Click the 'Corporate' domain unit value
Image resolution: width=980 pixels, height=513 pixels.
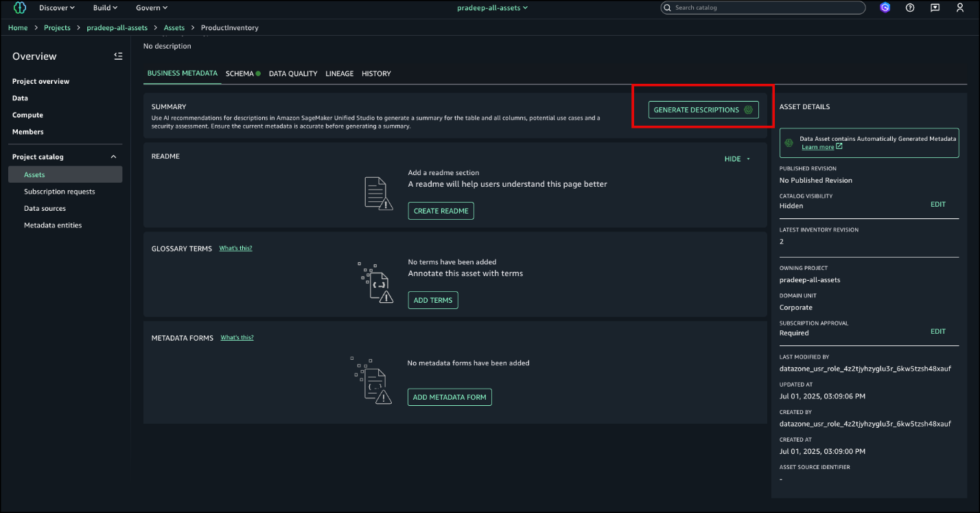pos(796,308)
